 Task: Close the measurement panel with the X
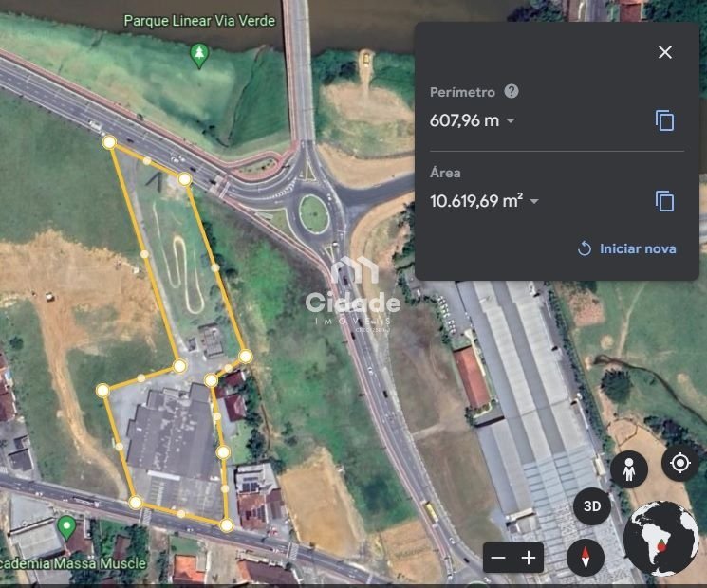(x=665, y=52)
